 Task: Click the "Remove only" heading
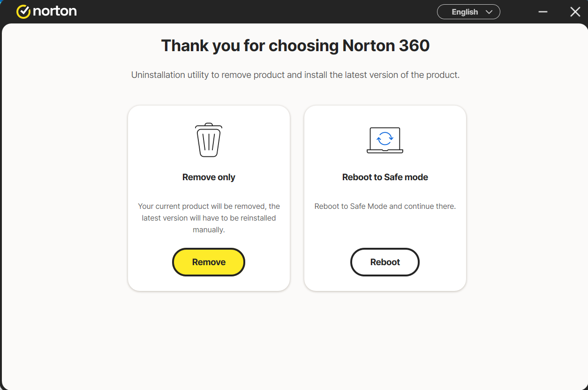[209, 177]
